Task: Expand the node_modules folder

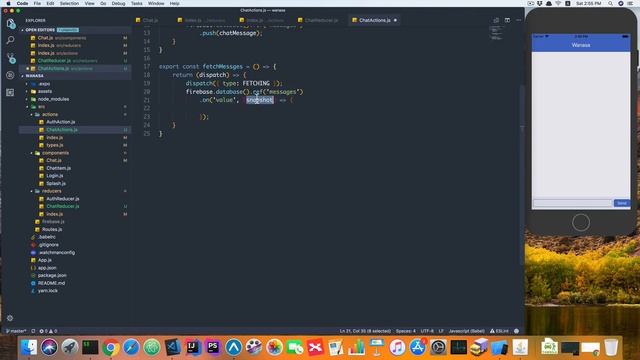Action: [53, 99]
